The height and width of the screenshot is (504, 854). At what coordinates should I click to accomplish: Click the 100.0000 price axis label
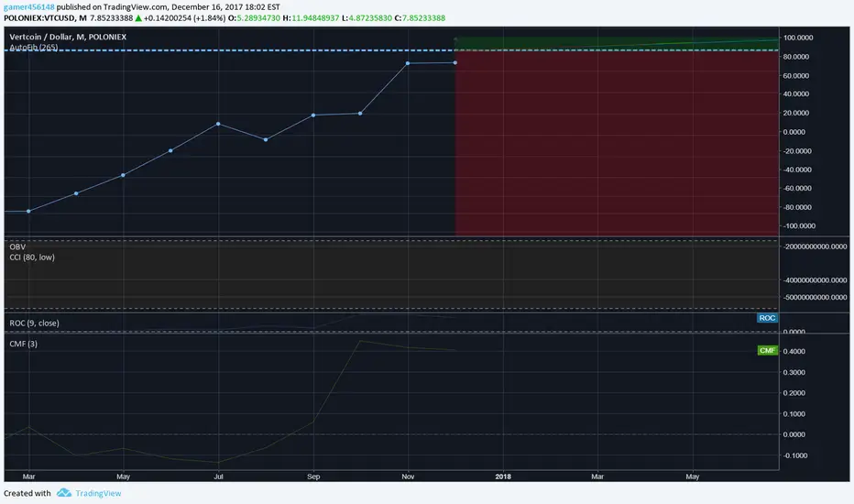798,38
